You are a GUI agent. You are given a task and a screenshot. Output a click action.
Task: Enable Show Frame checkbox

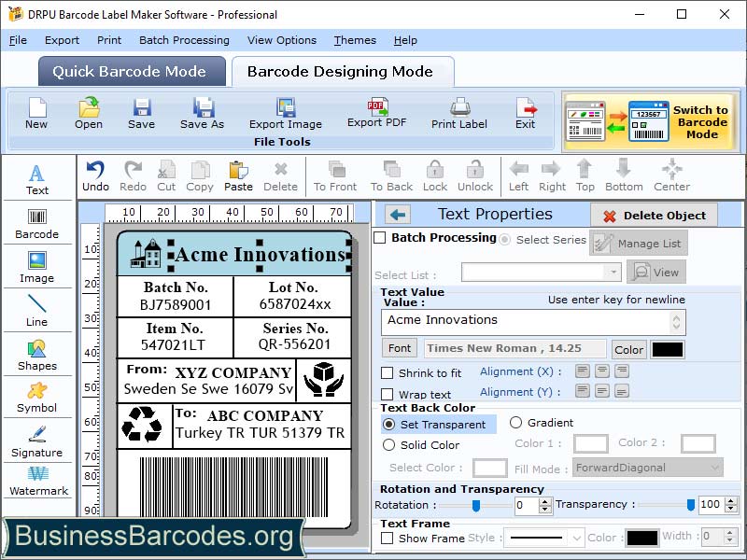tap(388, 539)
